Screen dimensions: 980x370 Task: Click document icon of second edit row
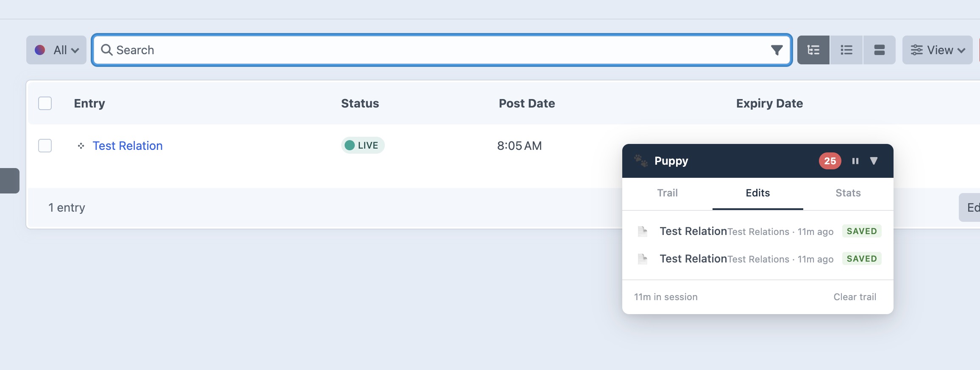643,259
